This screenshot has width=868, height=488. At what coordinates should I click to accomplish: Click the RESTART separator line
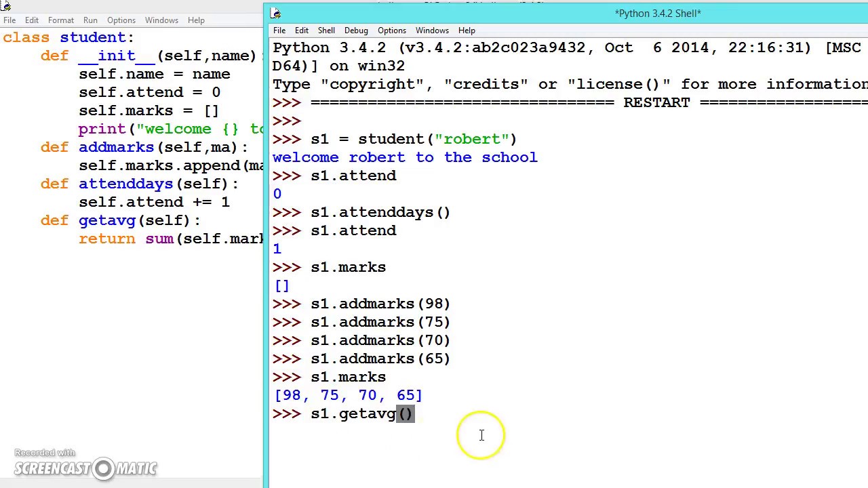[570, 102]
